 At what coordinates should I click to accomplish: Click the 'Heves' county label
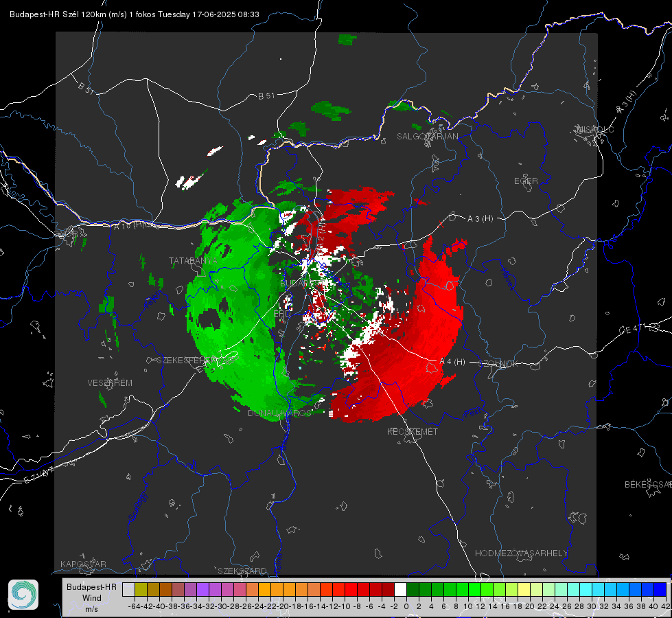507,279
